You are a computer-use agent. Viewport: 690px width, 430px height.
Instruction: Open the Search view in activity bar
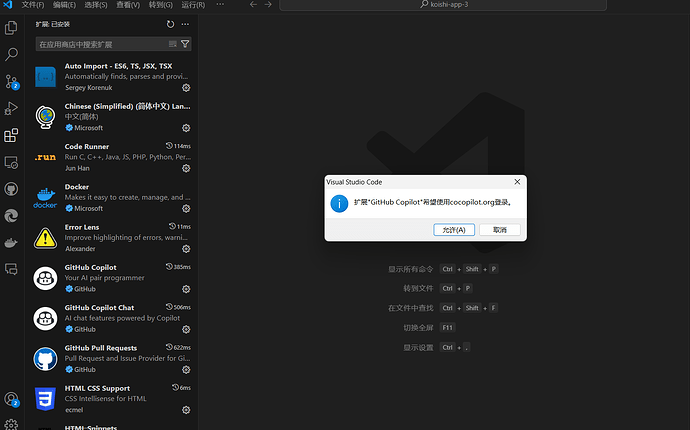pos(11,55)
